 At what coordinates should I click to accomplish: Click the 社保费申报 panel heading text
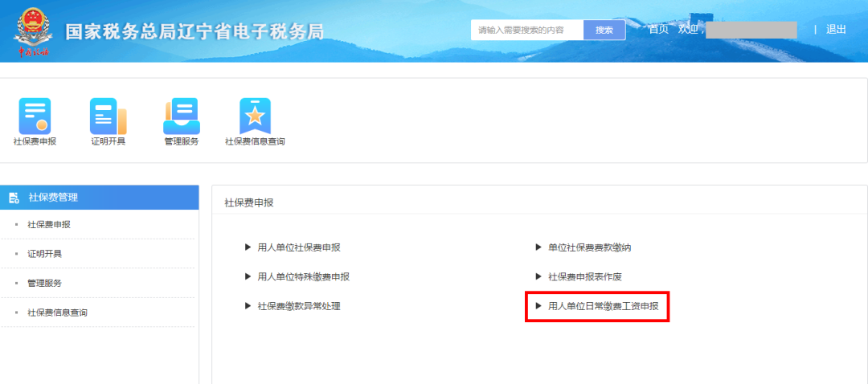click(x=249, y=203)
